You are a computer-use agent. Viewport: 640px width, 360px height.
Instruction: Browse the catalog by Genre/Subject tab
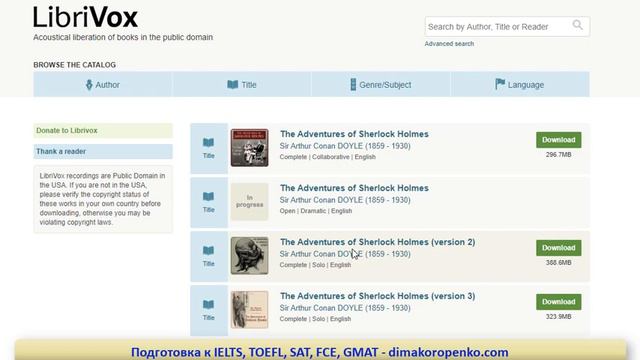click(x=381, y=84)
